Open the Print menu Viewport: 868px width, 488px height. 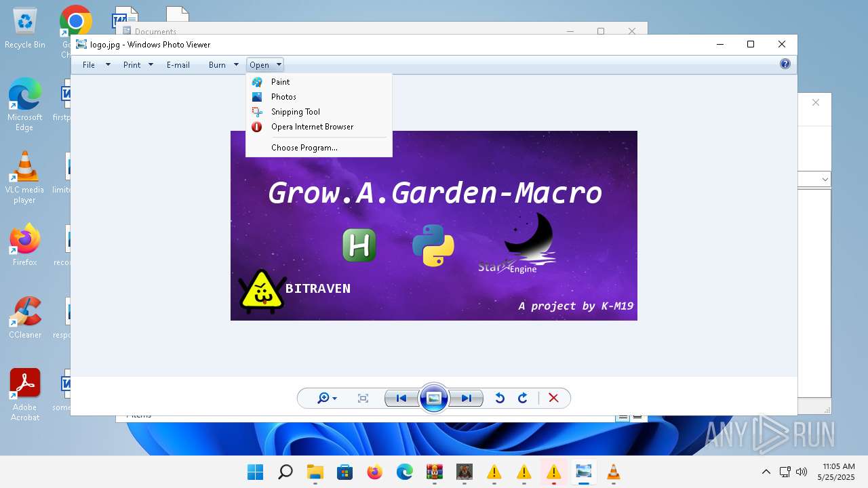pos(132,65)
